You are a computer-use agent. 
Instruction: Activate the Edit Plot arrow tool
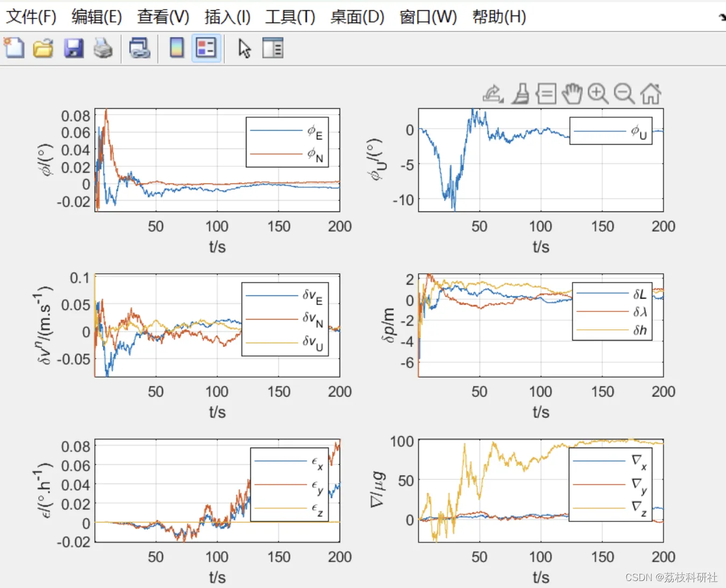(x=245, y=48)
